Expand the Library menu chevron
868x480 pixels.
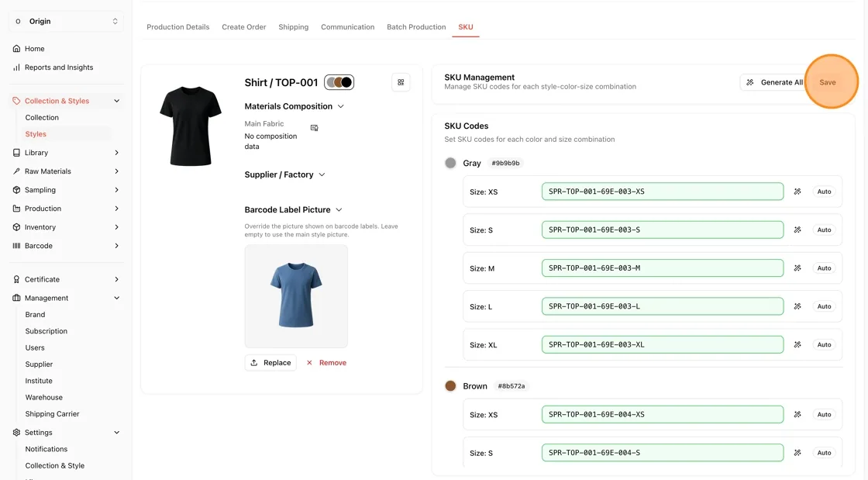[117, 153]
